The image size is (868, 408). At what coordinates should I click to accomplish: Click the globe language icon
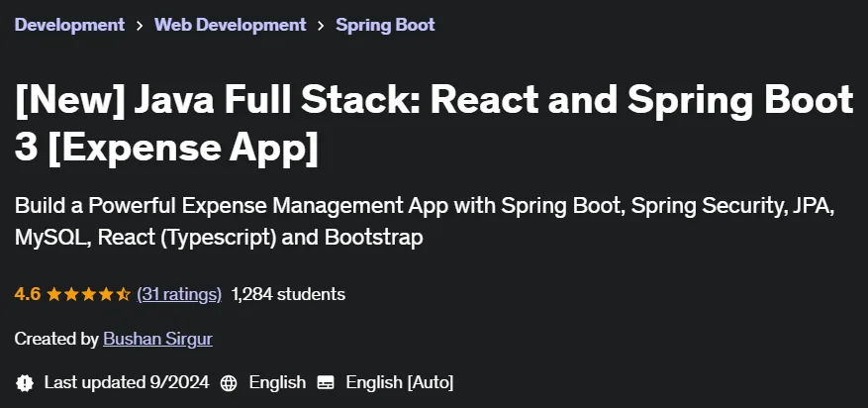229,382
